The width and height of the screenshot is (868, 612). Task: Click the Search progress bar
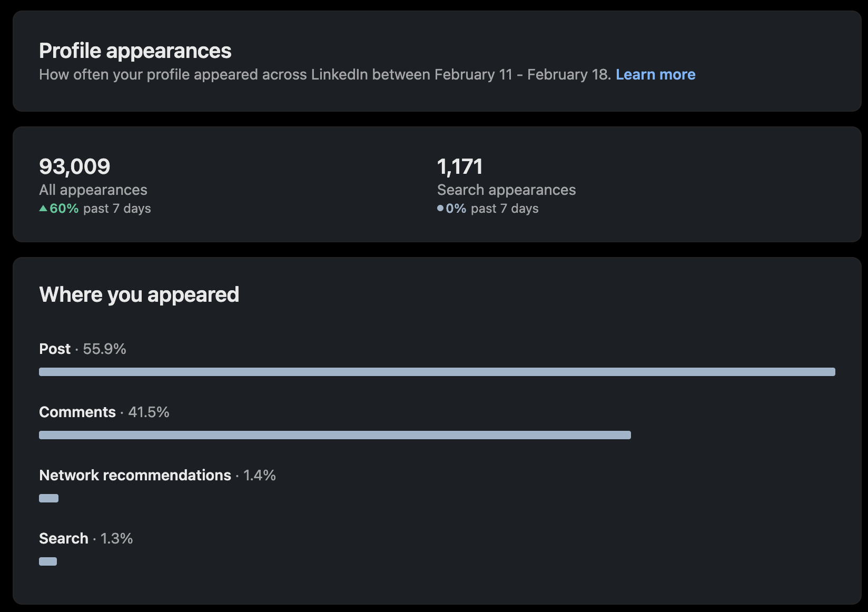click(x=47, y=561)
